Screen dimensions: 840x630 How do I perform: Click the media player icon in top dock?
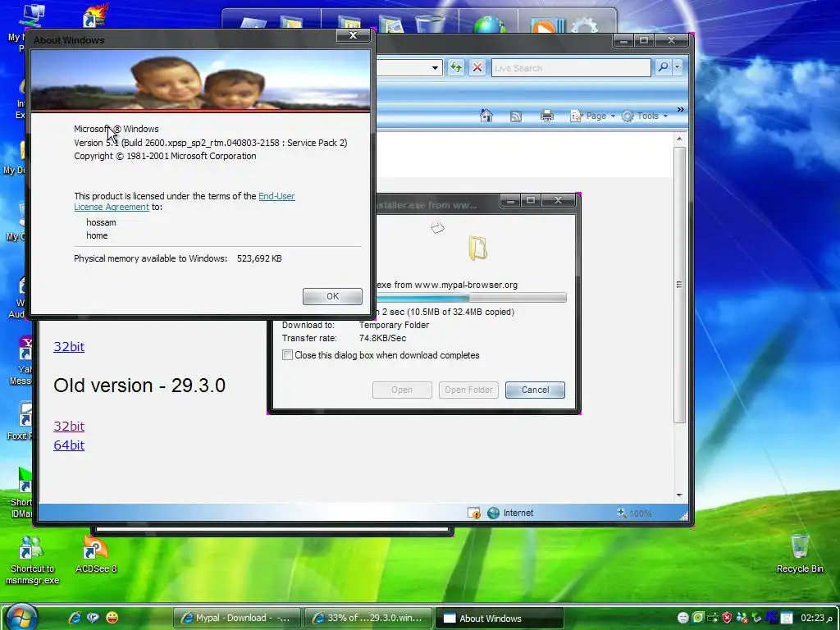(x=546, y=25)
